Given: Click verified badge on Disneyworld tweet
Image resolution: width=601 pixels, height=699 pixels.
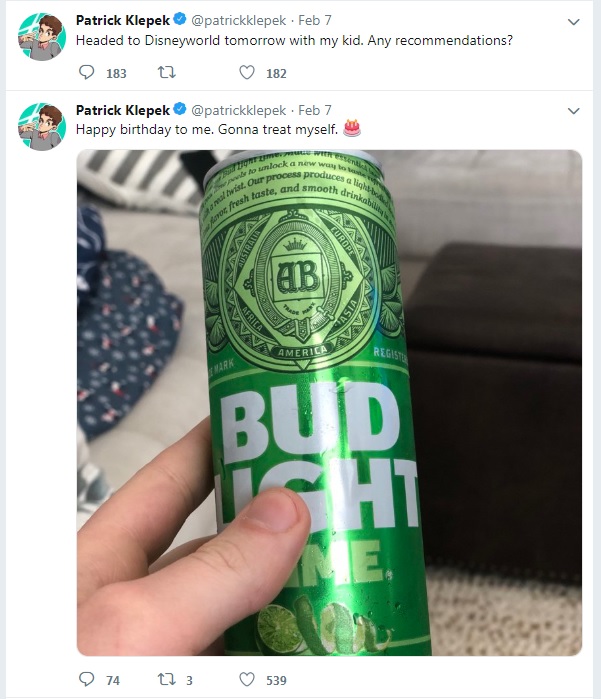Looking at the screenshot, I should tap(180, 20).
